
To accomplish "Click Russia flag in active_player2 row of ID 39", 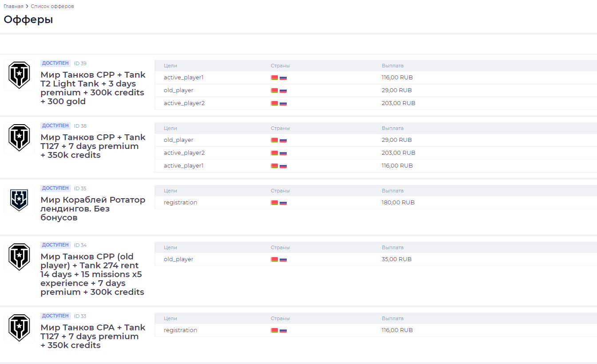I will tap(283, 103).
